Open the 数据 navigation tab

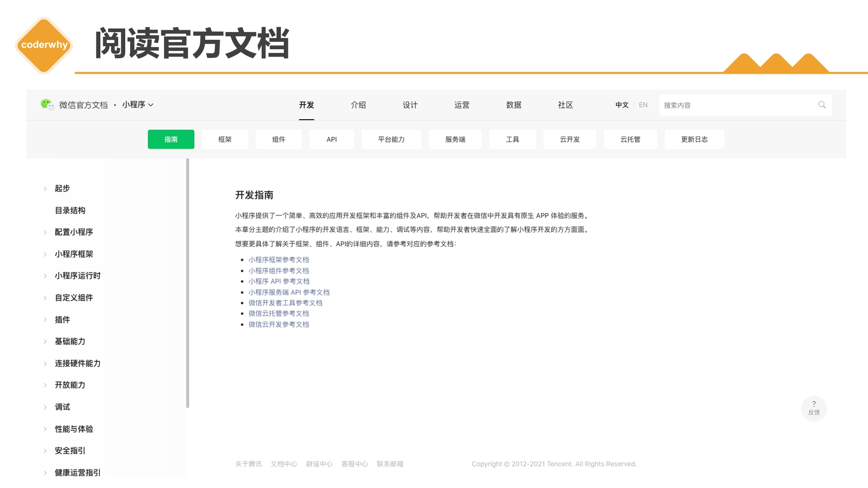coord(514,105)
